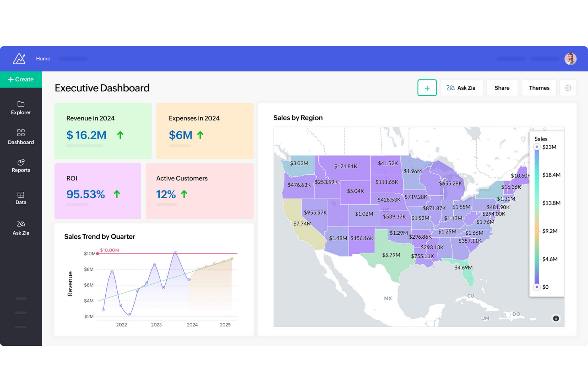Click the info icon on the Sales map

coord(555,319)
